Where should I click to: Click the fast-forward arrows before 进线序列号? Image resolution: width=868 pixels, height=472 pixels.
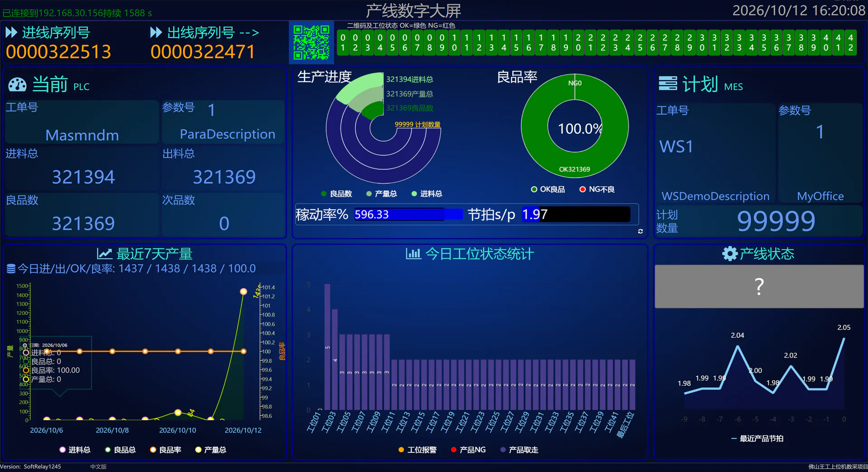(11, 33)
